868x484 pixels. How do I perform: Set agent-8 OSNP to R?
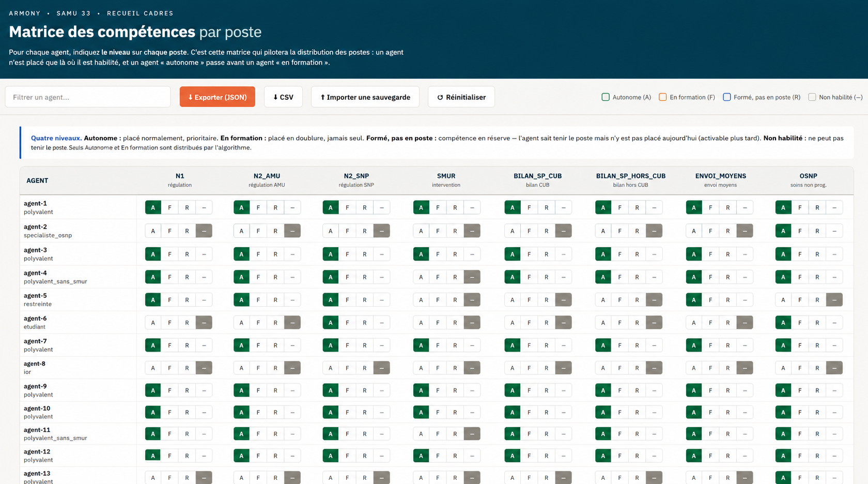tap(817, 368)
